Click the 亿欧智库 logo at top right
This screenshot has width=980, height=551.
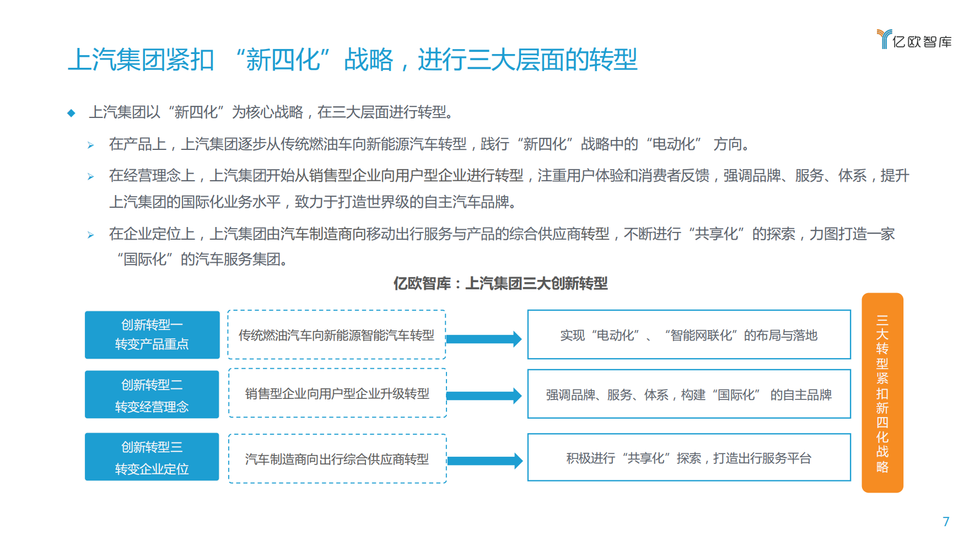914,40
